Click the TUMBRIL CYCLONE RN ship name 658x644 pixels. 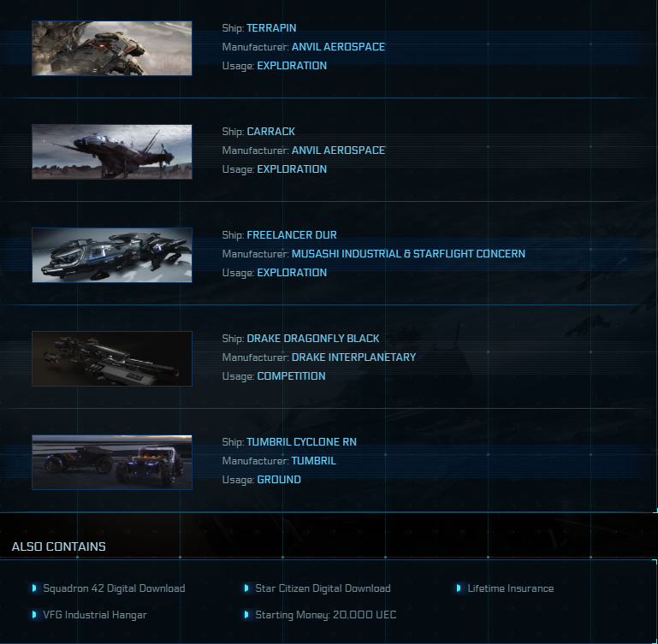click(302, 442)
